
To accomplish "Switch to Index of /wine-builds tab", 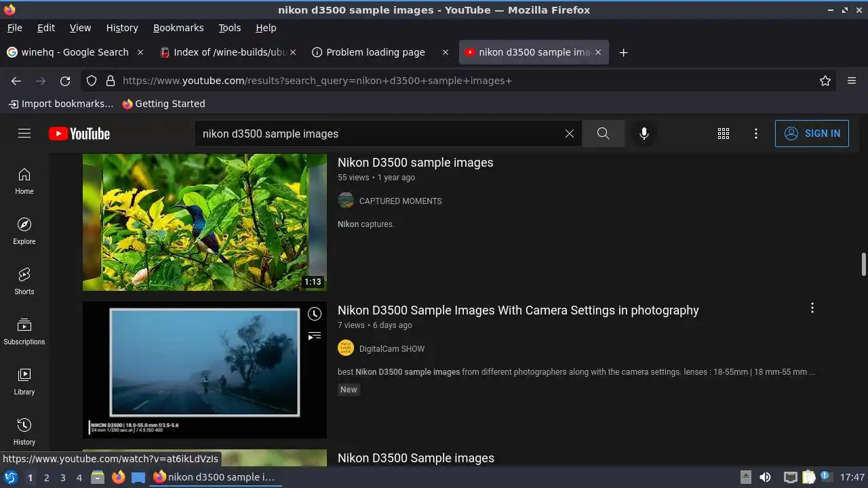I will point(229,52).
